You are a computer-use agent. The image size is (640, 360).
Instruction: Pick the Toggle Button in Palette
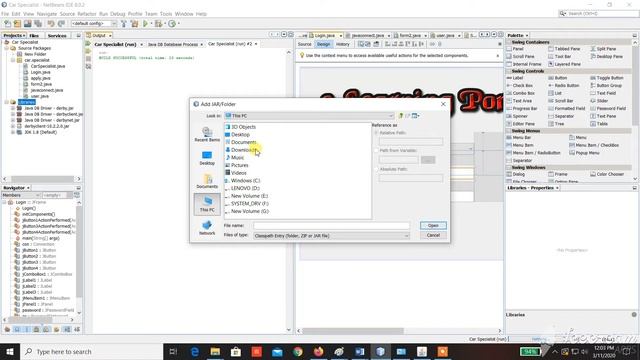[x=607, y=78]
